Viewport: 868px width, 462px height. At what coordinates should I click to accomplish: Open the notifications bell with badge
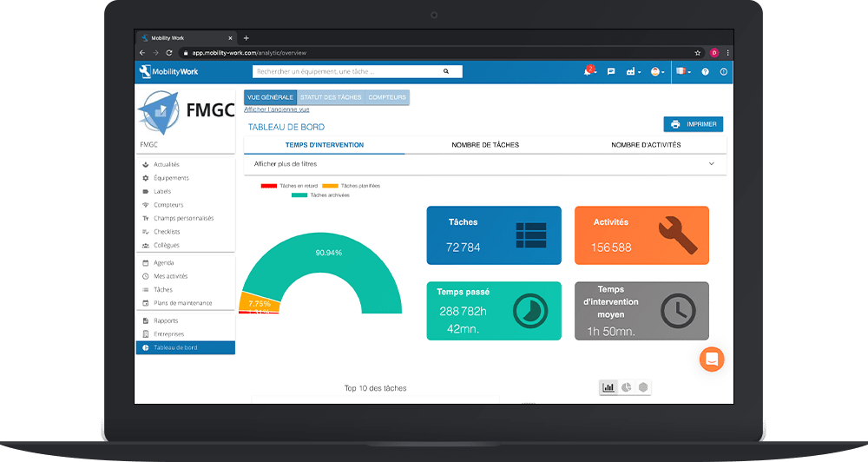pos(589,71)
